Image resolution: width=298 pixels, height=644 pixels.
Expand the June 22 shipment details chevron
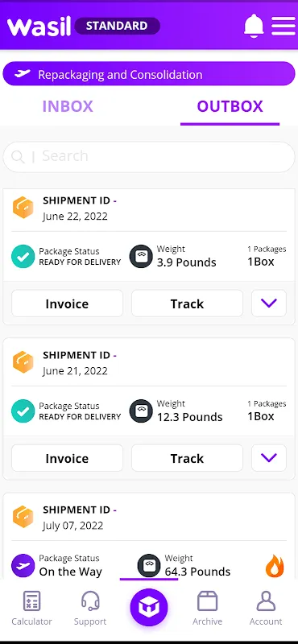tap(269, 303)
